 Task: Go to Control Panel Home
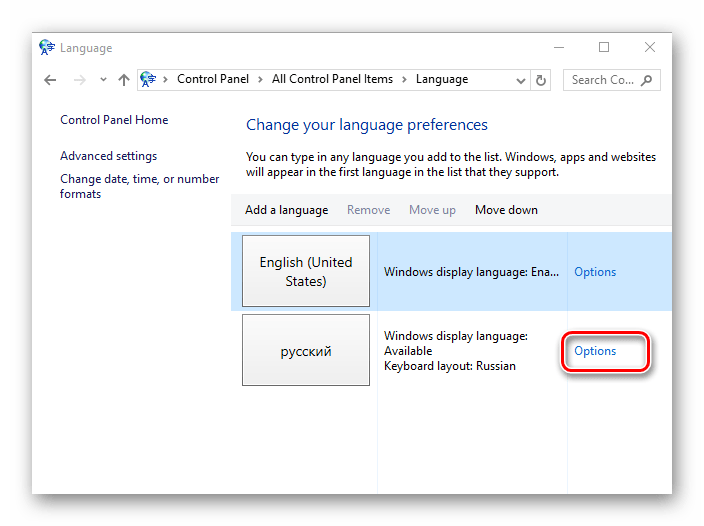coord(114,120)
